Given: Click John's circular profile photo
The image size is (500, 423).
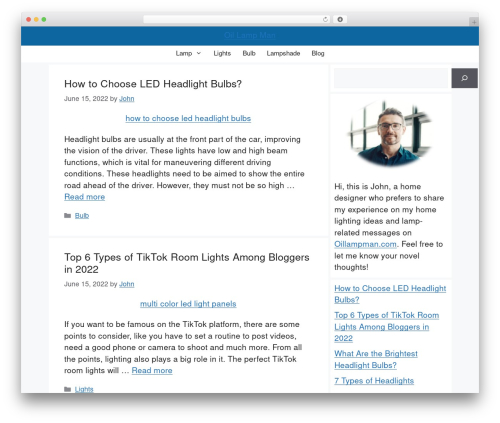Looking at the screenshot, I should (x=390, y=133).
